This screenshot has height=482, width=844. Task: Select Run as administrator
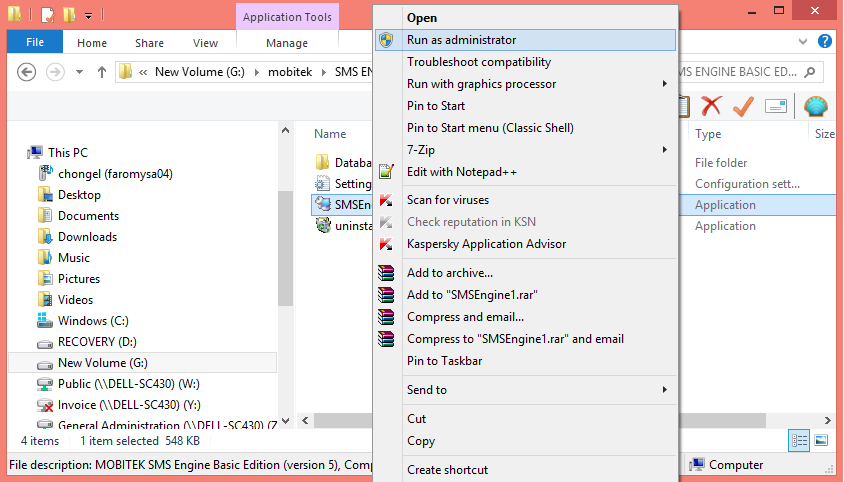(x=461, y=40)
